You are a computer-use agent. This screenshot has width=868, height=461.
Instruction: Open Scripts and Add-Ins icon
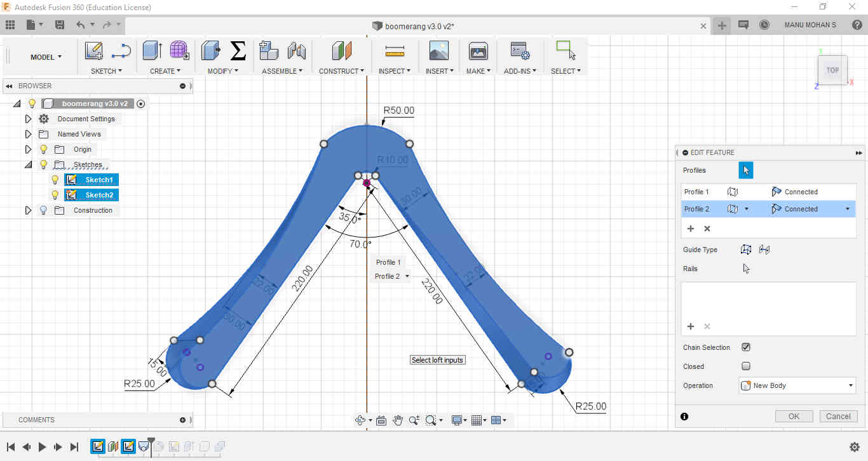(x=520, y=51)
